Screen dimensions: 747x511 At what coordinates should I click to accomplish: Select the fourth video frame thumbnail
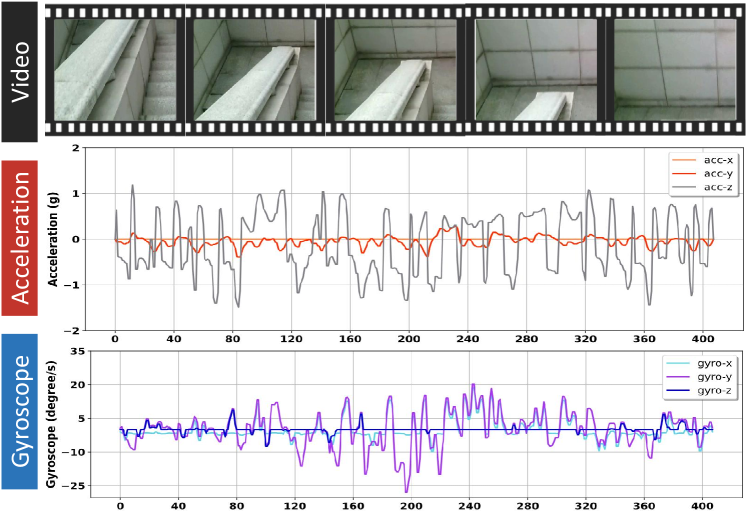tap(536, 70)
